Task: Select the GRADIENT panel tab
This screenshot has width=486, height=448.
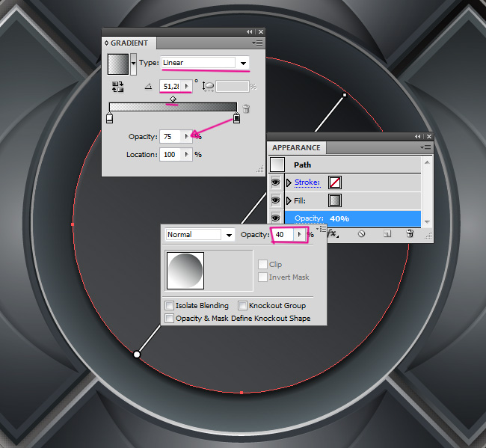Action: tap(129, 43)
